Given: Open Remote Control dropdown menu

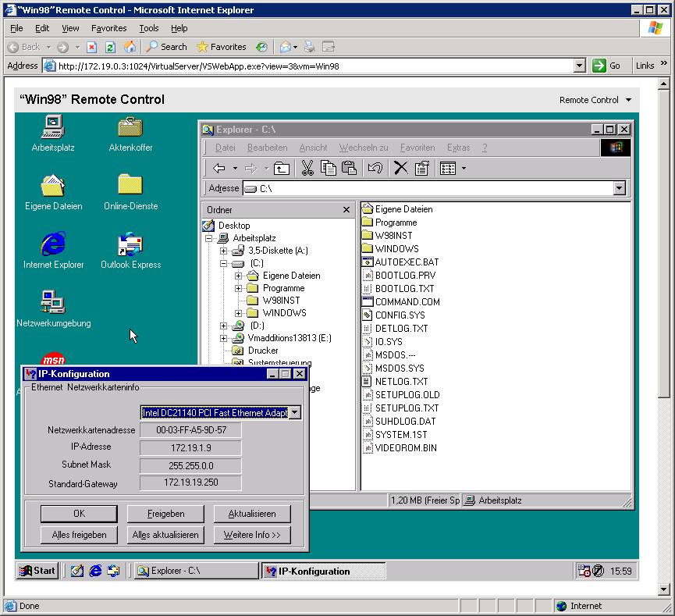Looking at the screenshot, I should click(x=595, y=100).
